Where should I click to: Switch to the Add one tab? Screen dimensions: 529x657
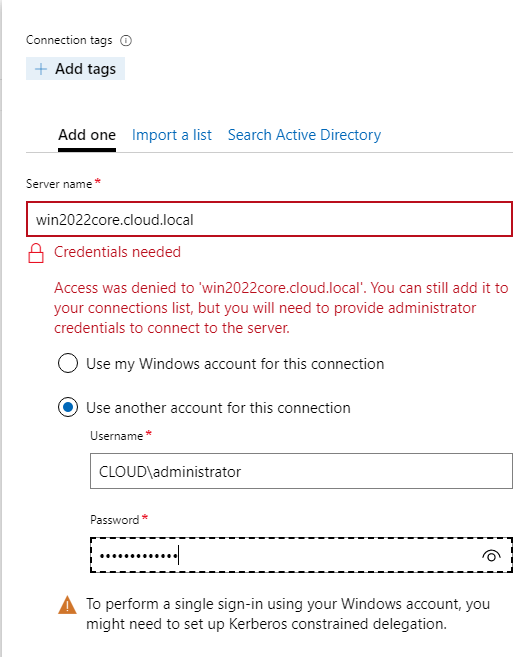tap(87, 135)
